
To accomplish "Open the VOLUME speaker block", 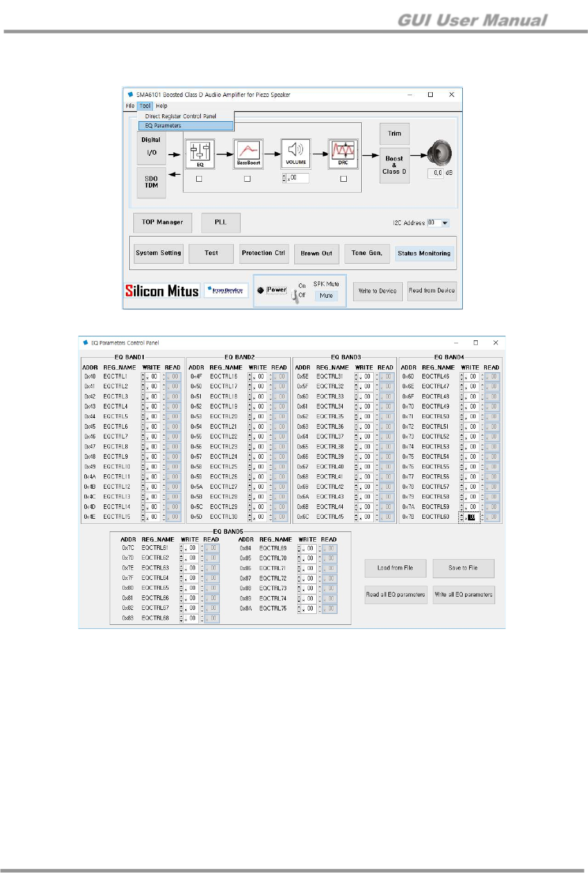I will (296, 153).
